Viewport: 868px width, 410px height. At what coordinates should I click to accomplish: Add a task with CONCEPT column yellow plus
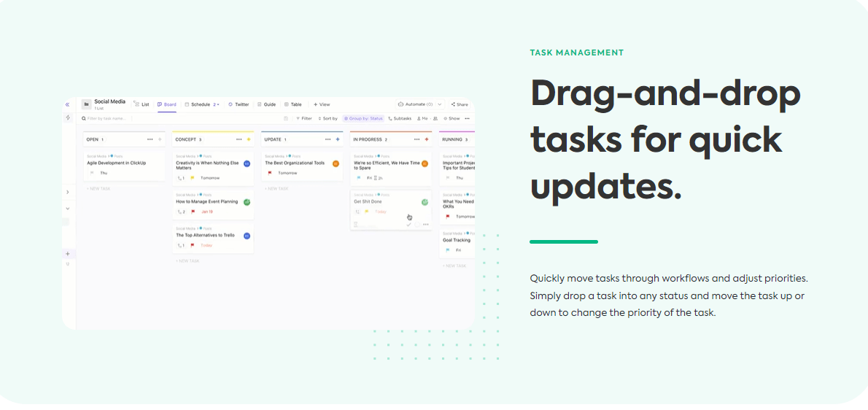249,139
